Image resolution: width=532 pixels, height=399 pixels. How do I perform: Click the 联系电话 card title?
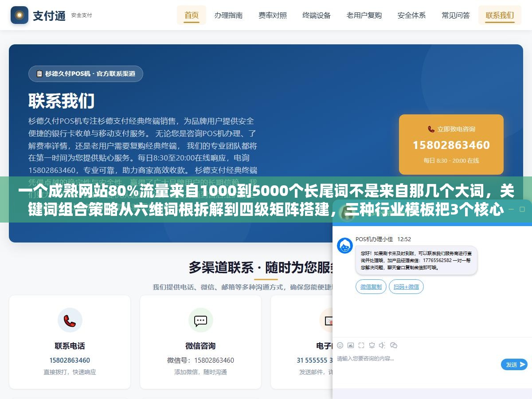70,346
